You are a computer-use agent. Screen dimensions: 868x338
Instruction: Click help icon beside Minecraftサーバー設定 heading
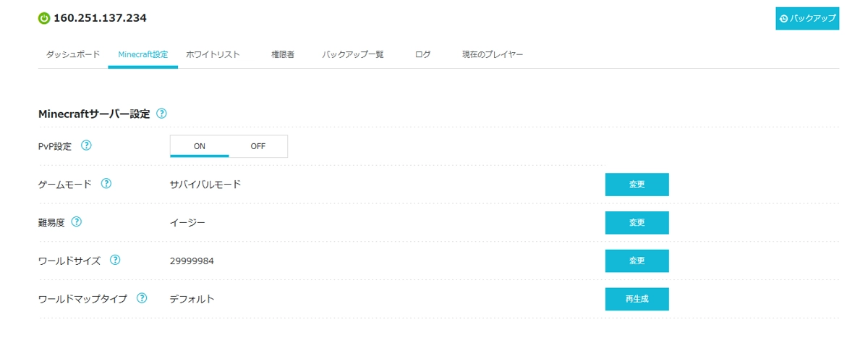pyautogui.click(x=161, y=114)
